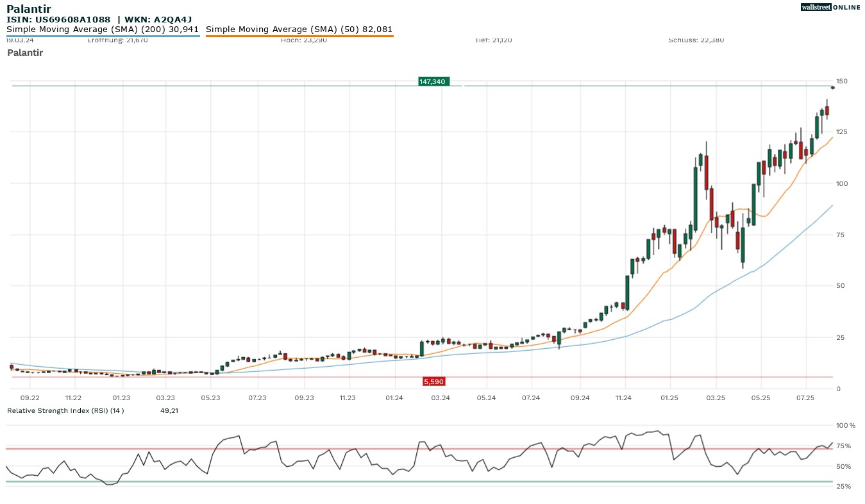Click the 100 label on price axis
This screenshot has width=865, height=504.
click(x=841, y=183)
